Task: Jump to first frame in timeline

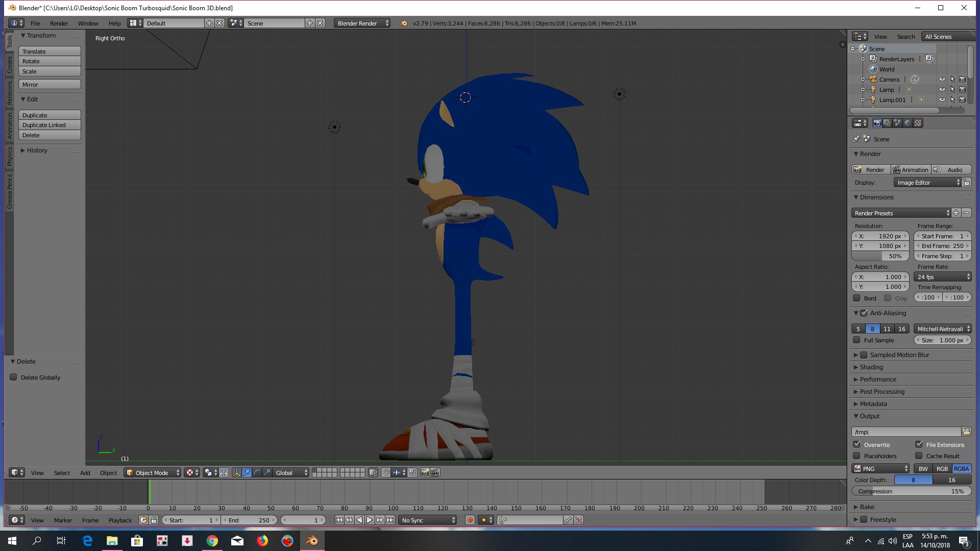Action: click(339, 520)
